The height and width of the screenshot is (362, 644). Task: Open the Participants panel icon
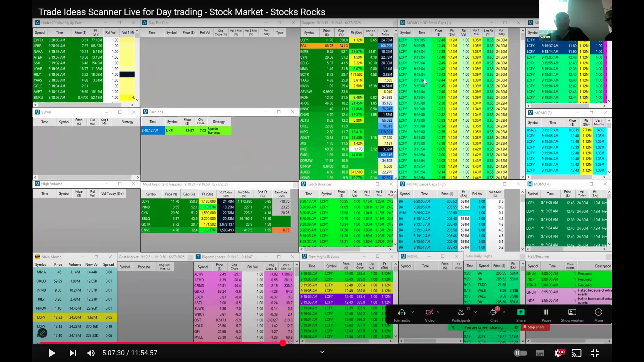461,312
